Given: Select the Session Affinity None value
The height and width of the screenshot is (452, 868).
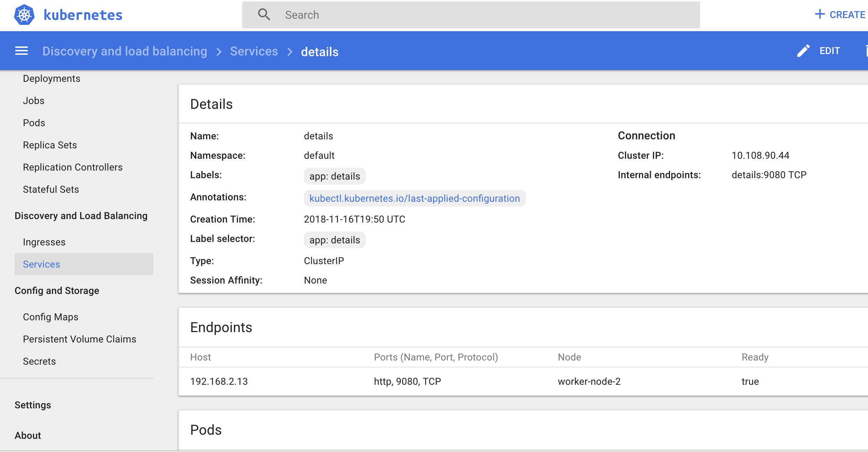Looking at the screenshot, I should [x=315, y=280].
